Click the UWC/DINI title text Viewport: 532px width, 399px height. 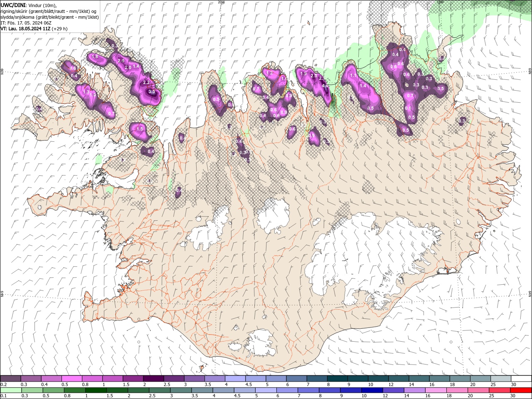pyautogui.click(x=13, y=5)
